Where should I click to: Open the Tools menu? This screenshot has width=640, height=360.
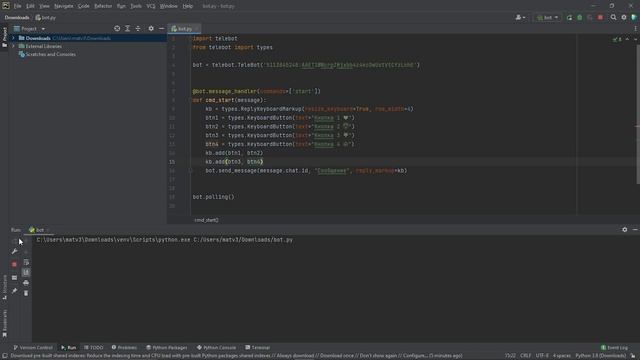136,6
